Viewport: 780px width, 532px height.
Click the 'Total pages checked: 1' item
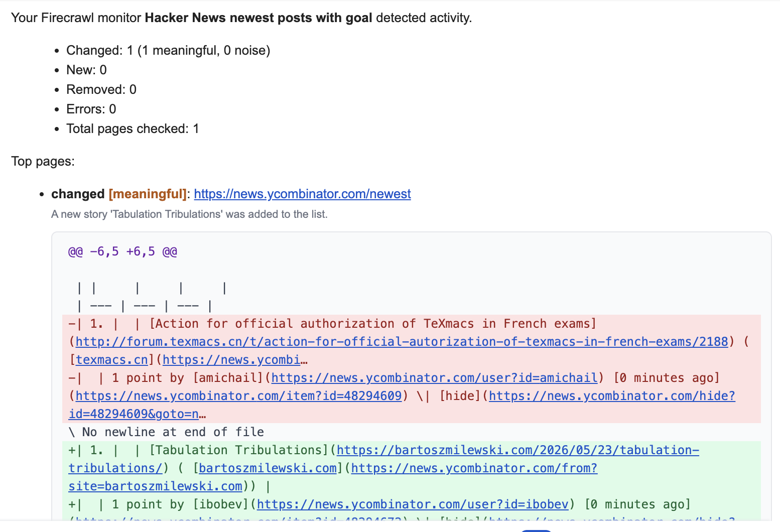click(x=133, y=129)
